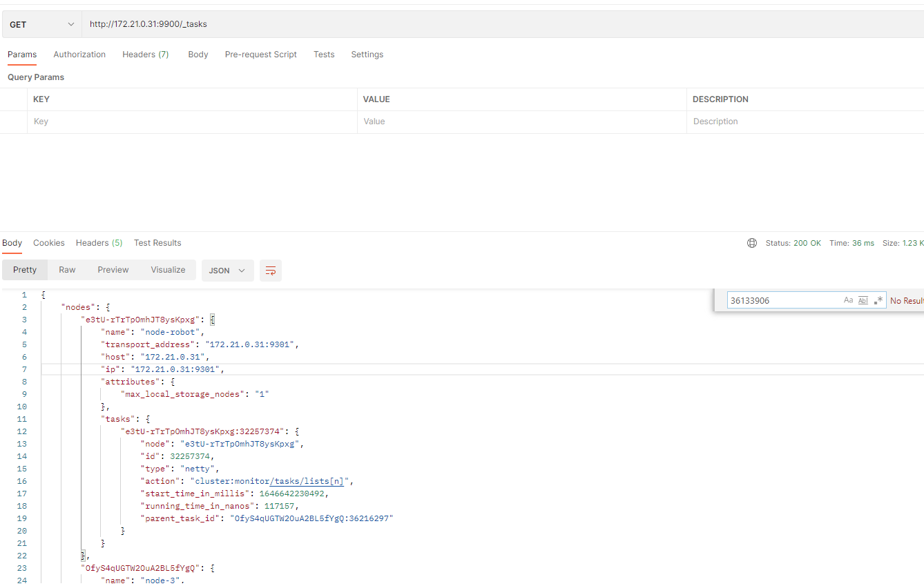The height and width of the screenshot is (586, 924).
Task: Click the "netty" type value
Action: (x=198, y=469)
